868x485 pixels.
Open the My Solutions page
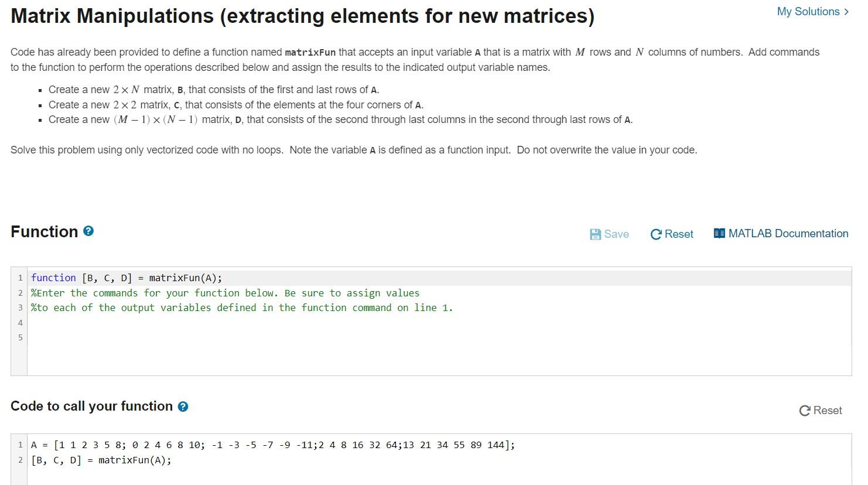point(808,11)
